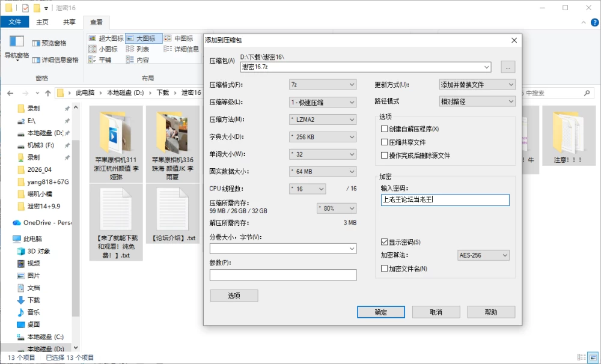Toggle the preview pane button
The height and width of the screenshot is (364, 601).
[49, 43]
